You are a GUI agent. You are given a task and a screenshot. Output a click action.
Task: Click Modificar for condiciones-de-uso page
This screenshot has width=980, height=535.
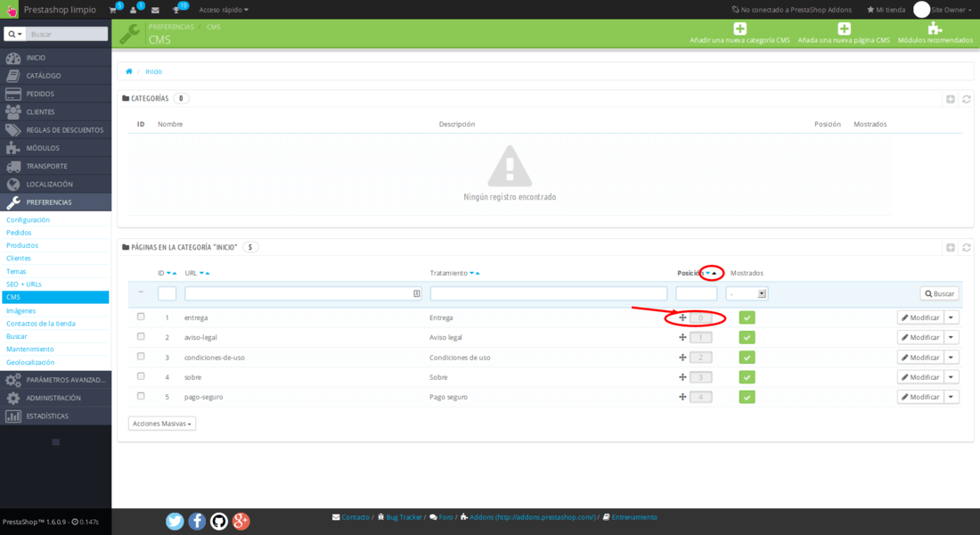click(x=920, y=358)
